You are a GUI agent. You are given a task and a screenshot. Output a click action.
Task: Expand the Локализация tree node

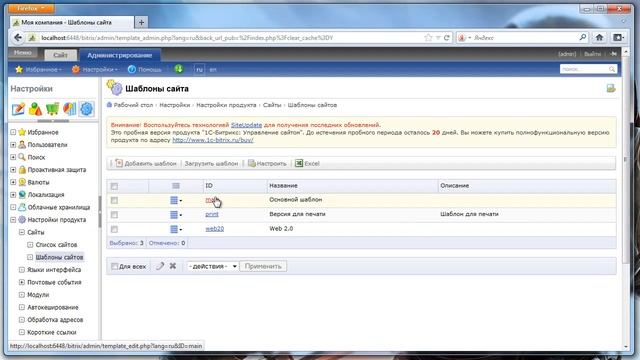[13, 195]
